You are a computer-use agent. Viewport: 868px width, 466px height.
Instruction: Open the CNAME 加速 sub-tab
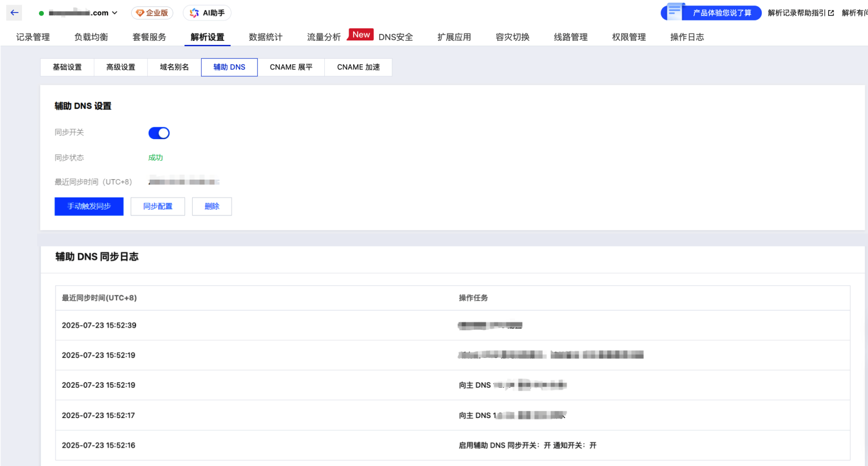[x=358, y=67]
